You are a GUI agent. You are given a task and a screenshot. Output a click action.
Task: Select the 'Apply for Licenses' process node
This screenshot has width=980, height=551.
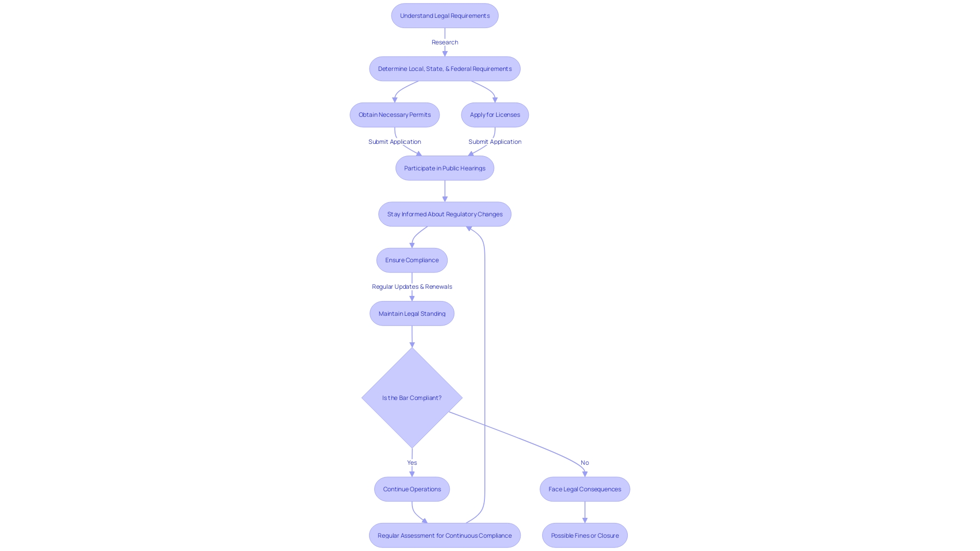(x=495, y=114)
